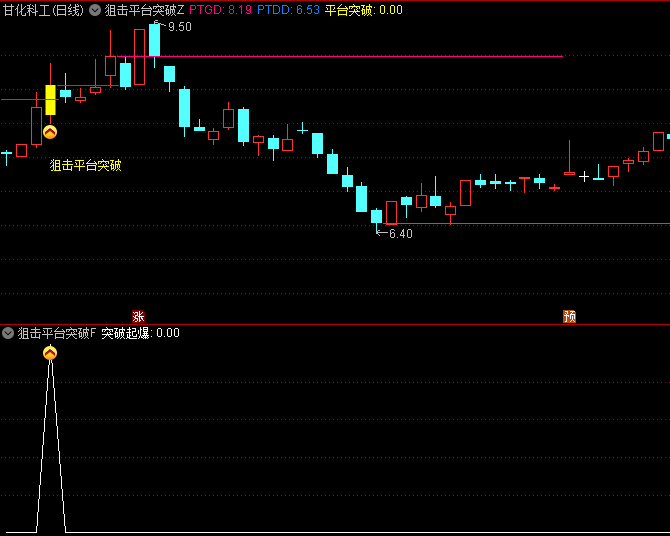Click the 6.40 low price label
This screenshot has width=670, height=536.
(401, 234)
